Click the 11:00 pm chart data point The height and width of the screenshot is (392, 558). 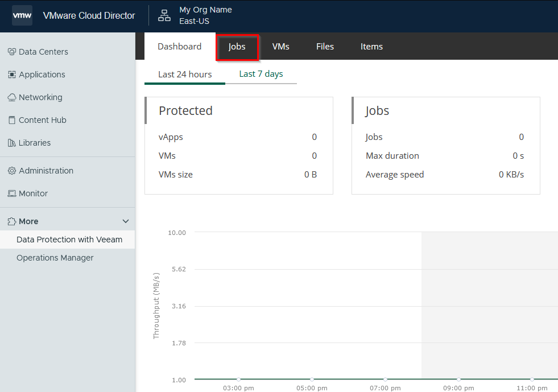[x=532, y=379]
